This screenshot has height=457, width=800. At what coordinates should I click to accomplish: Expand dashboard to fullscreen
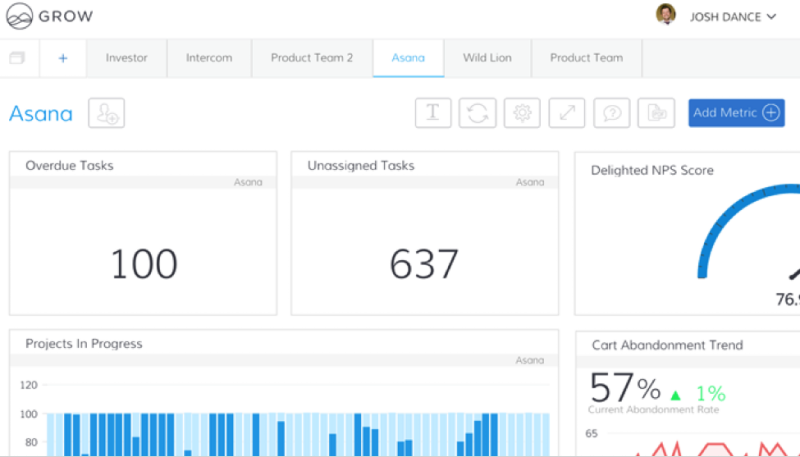[567, 113]
